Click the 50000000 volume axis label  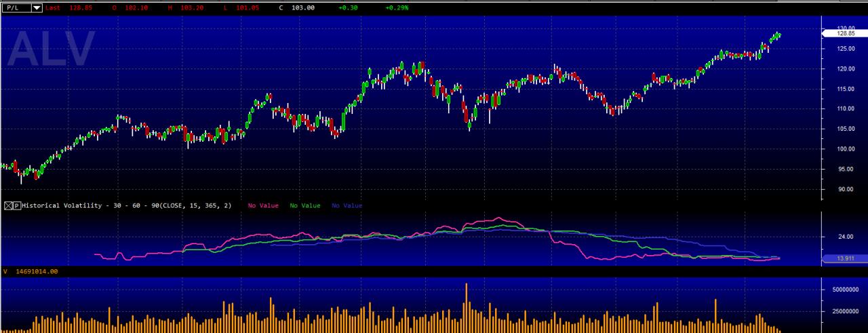coord(846,290)
